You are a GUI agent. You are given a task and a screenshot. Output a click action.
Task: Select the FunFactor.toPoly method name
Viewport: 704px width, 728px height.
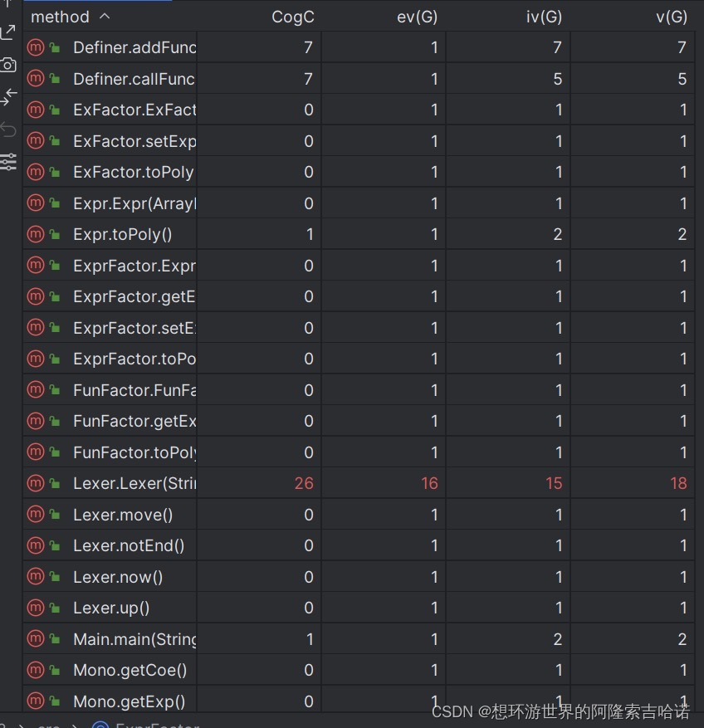[x=134, y=452]
